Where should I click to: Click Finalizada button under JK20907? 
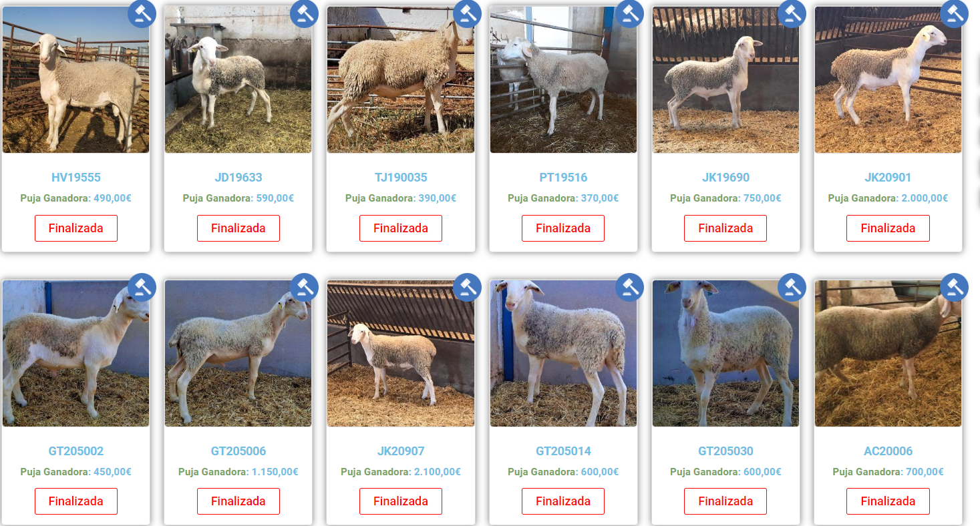[x=401, y=501]
